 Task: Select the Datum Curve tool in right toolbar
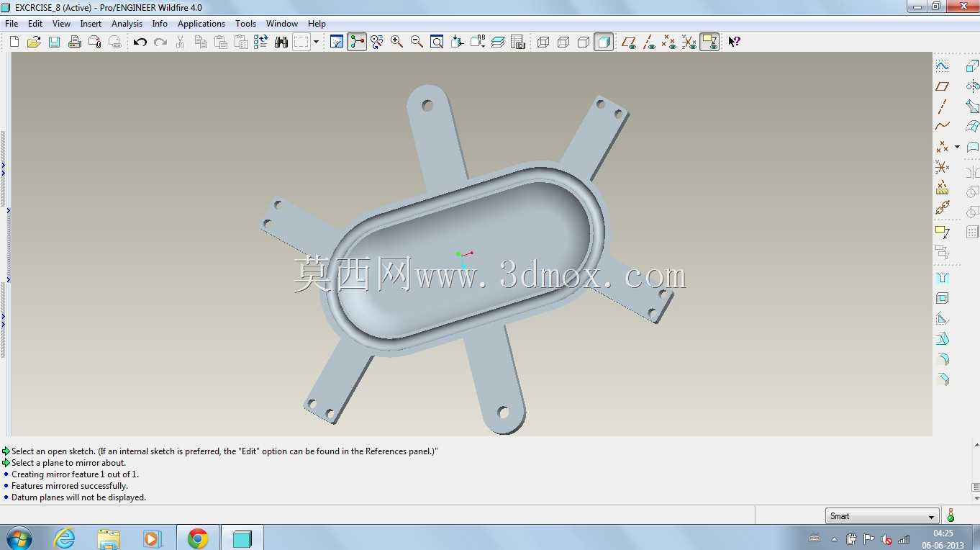click(942, 127)
